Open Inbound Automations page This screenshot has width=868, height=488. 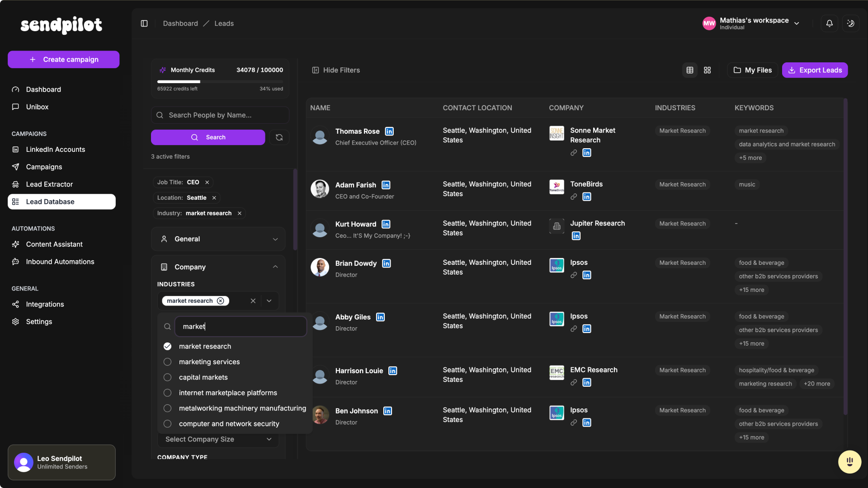(61, 262)
